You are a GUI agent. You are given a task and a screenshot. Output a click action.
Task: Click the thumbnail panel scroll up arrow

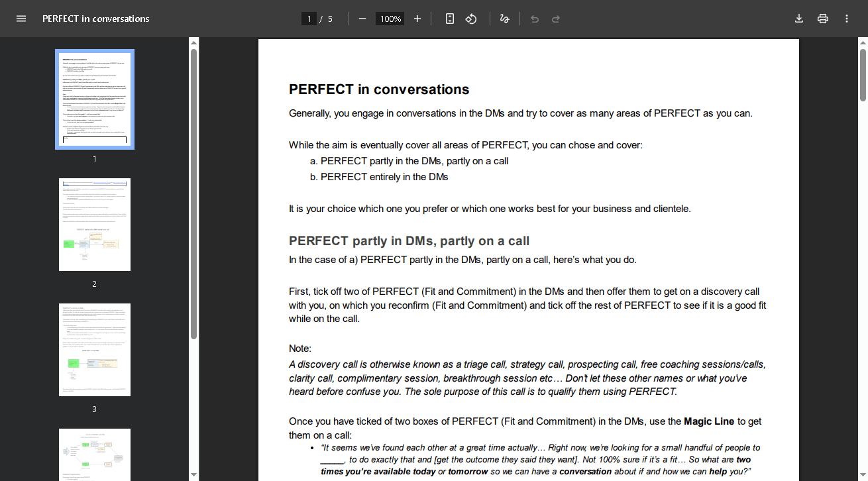193,42
